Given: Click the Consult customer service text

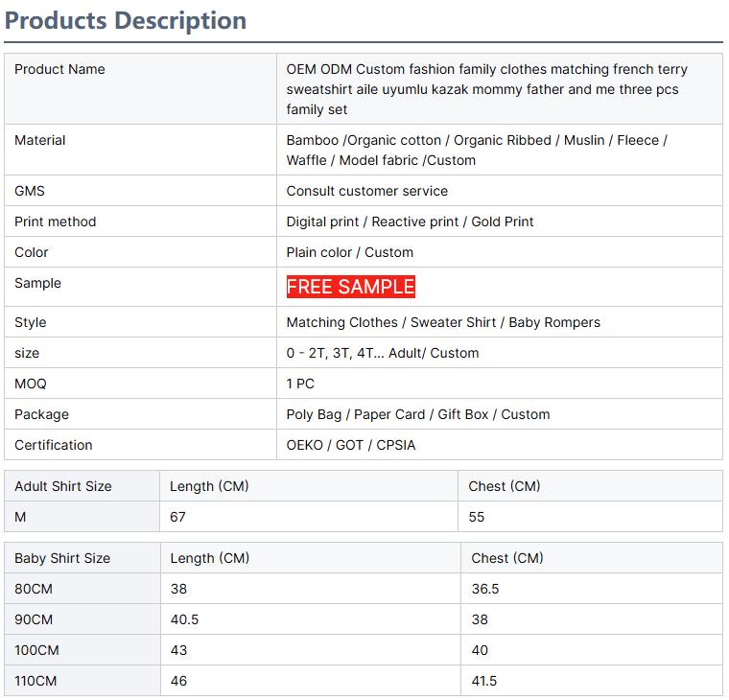Looking at the screenshot, I should 366,191.
